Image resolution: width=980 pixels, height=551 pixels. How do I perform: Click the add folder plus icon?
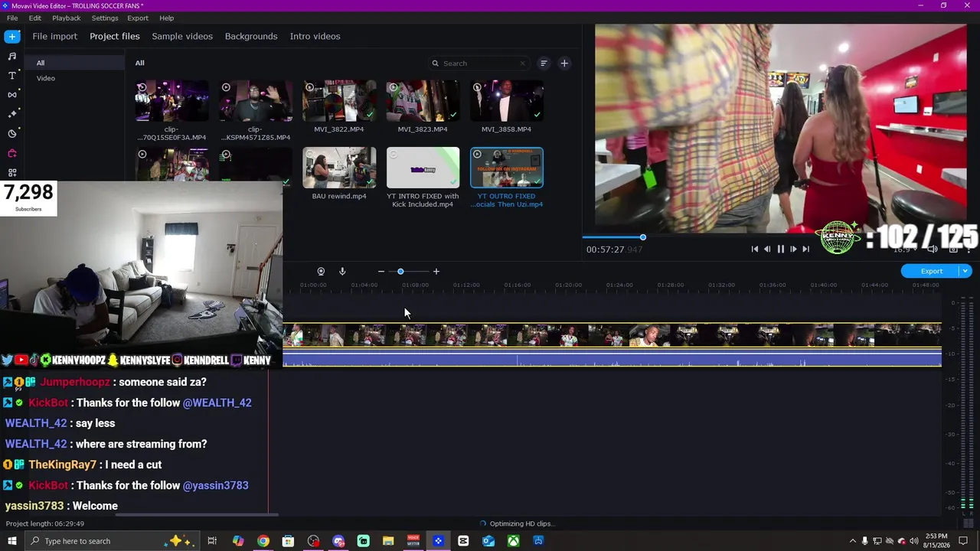(564, 64)
